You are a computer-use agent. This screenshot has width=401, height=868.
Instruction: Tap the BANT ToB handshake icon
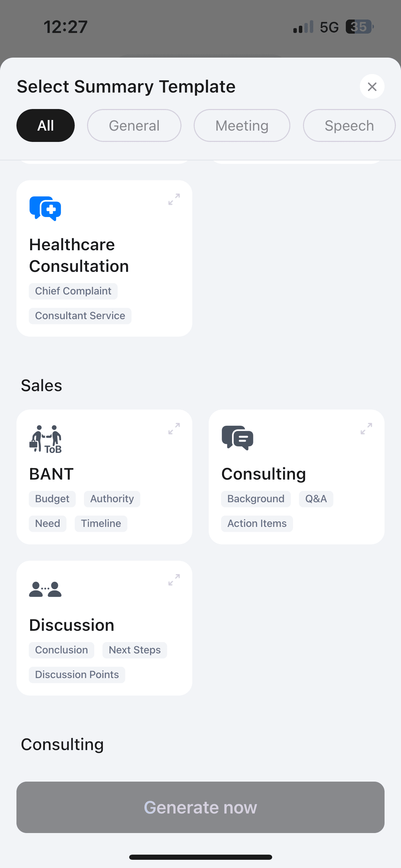(45, 439)
